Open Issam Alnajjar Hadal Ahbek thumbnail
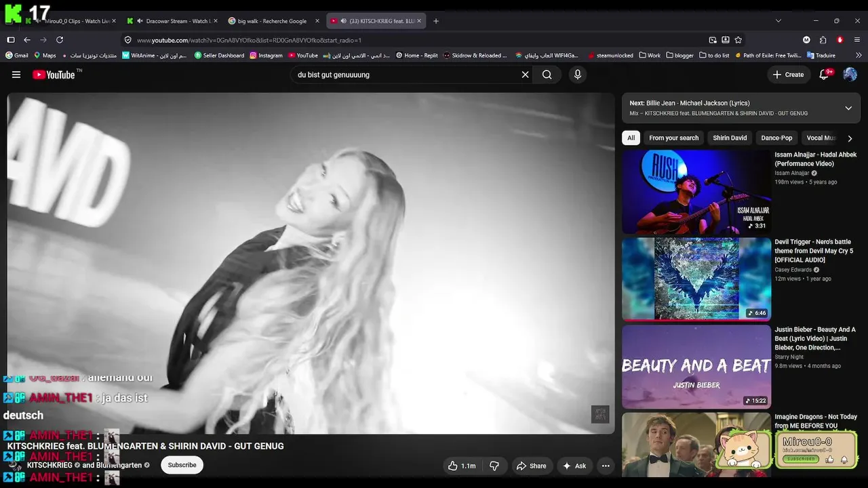Viewport: 868px width, 488px height. 696,192
